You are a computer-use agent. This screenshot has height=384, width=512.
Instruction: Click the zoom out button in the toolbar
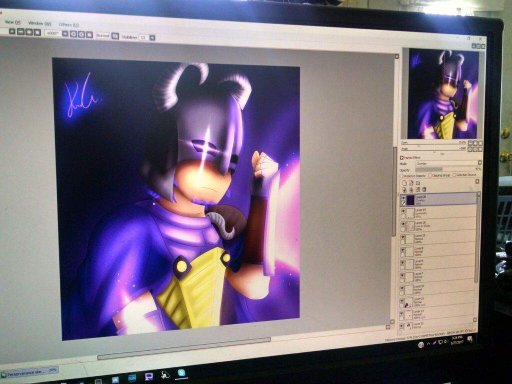tap(21, 32)
